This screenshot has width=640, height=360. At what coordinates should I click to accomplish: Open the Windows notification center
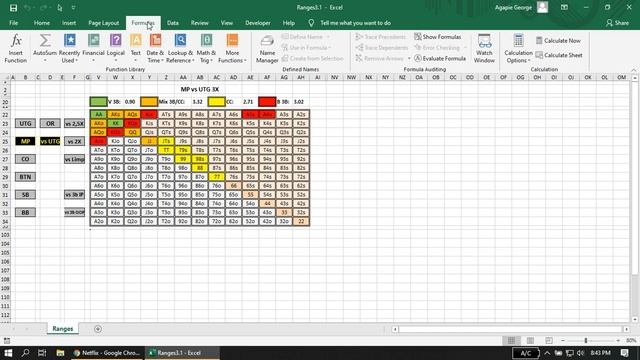[624, 353]
